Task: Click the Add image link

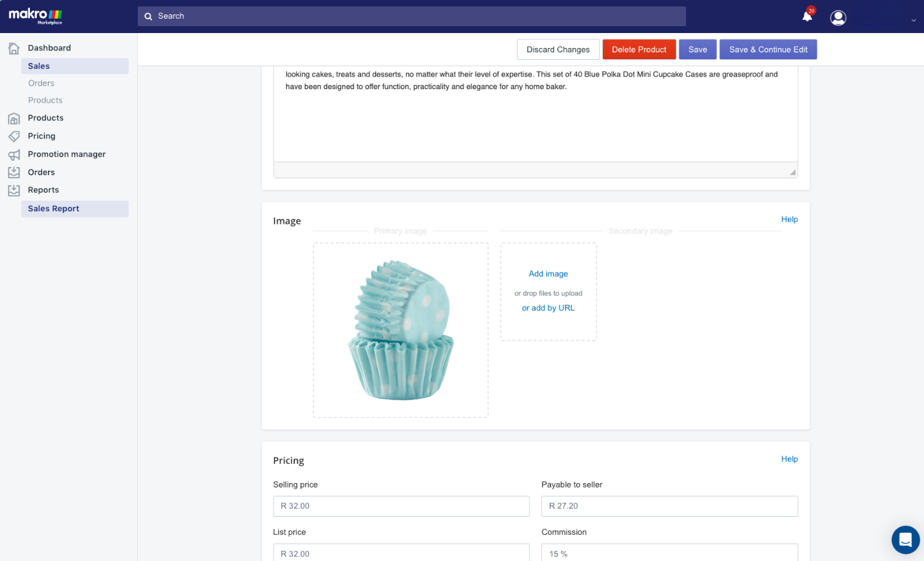Action: [x=548, y=274]
